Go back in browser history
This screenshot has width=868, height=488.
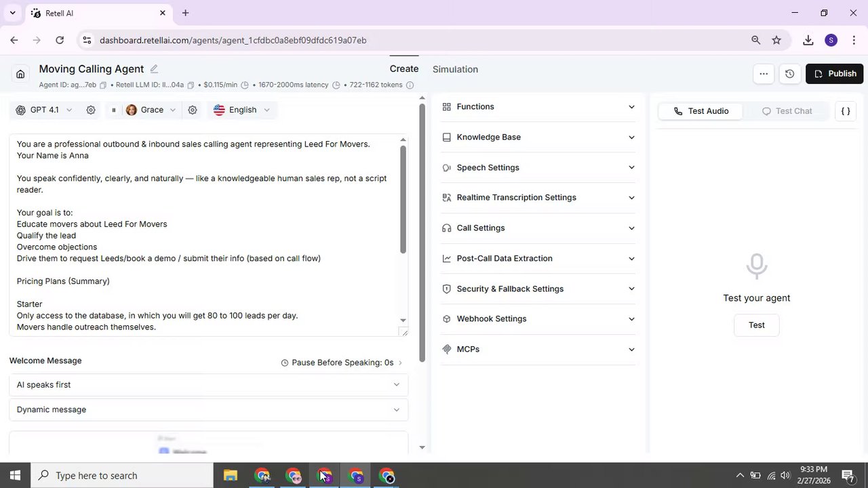tap(14, 41)
